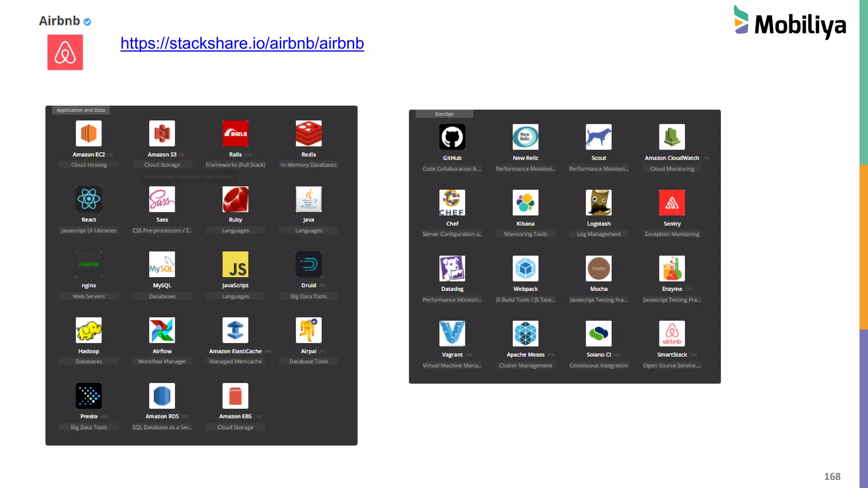
Task: Click the Amazon EC2 icon
Action: point(89,133)
